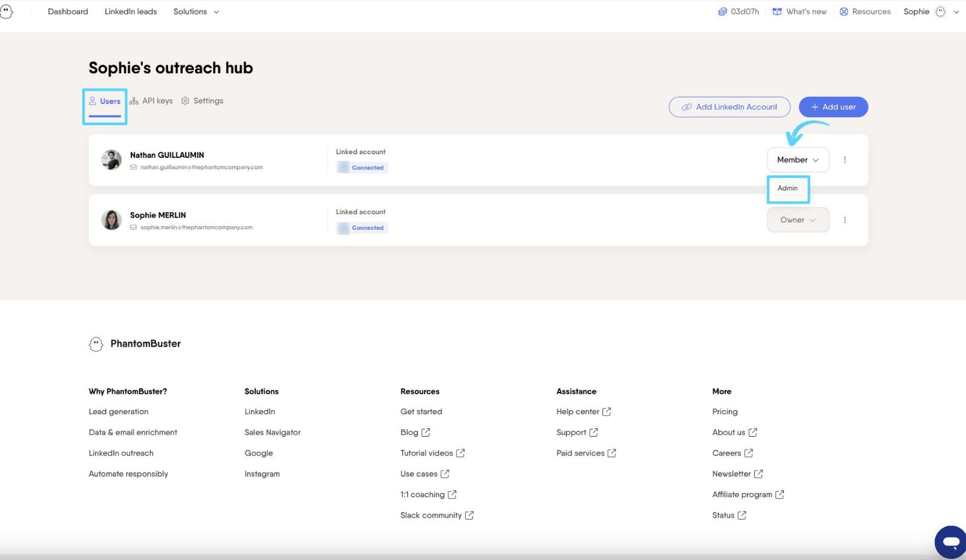
Task: Switch to the API keys tab
Action: [x=151, y=101]
